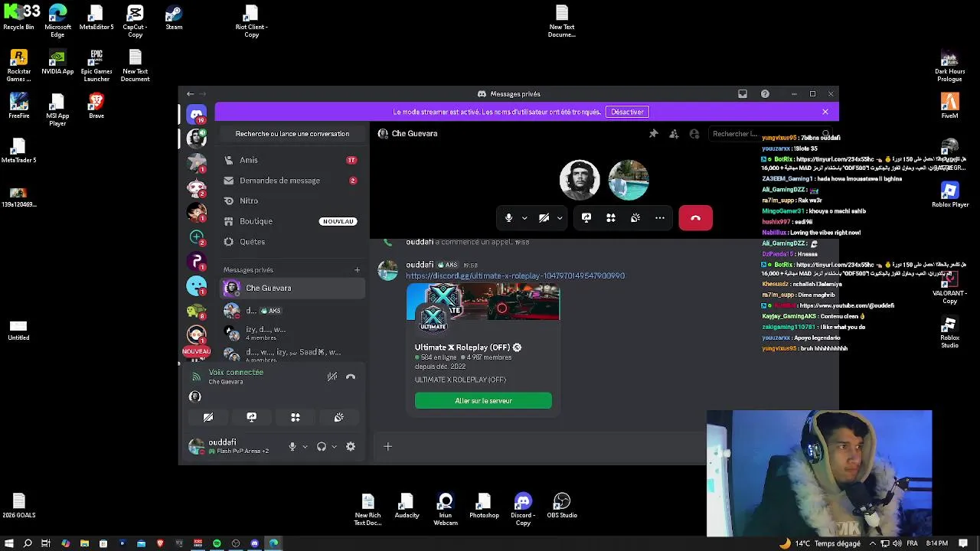The height and width of the screenshot is (551, 980).
Task: Open Boutique shop
Action: (291, 221)
